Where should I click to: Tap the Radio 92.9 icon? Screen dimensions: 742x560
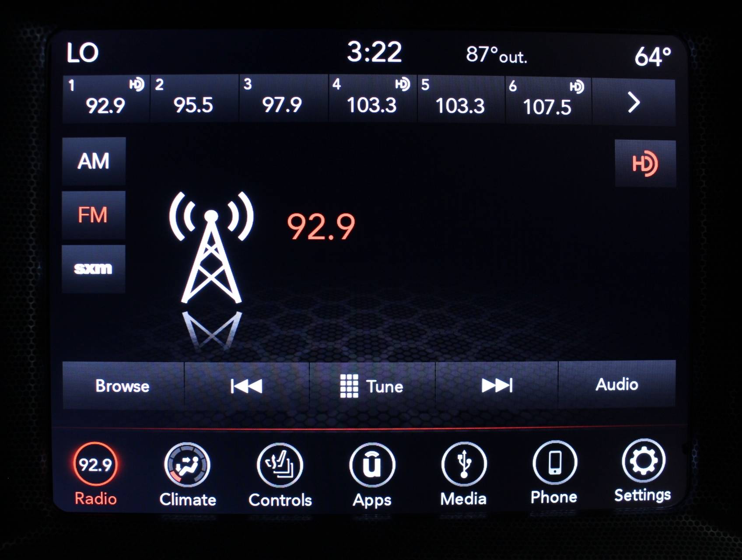click(95, 465)
